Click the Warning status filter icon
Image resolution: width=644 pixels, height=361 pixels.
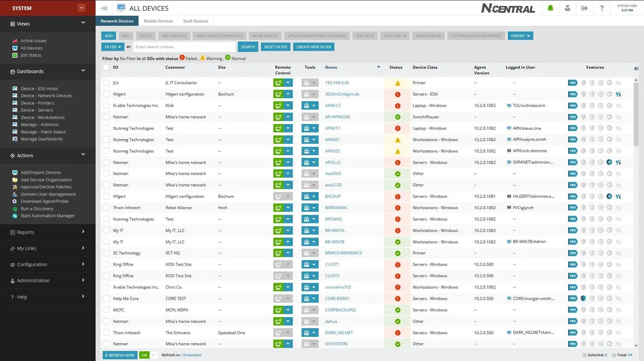pyautogui.click(x=202, y=57)
